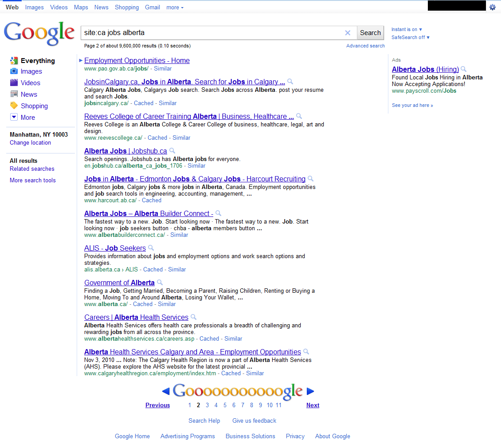Preview ALIS Job Seekers magnifier icon
Screen dimensions: 501x448
(x=151, y=248)
